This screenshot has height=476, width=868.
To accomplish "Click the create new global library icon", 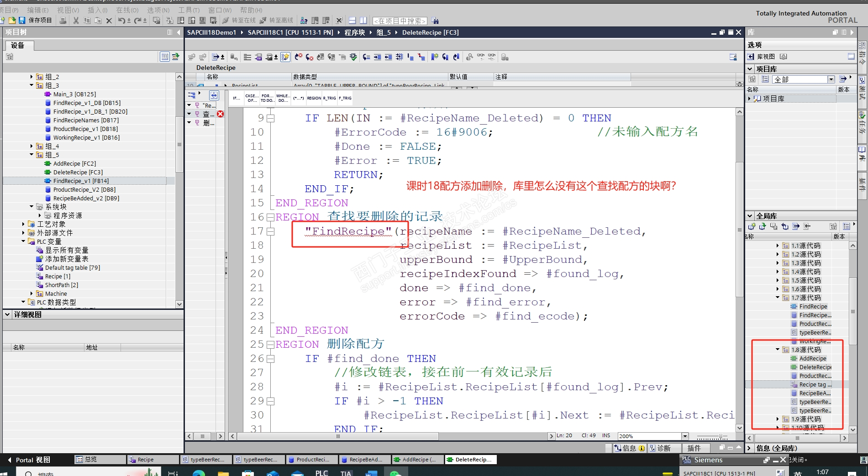I will click(752, 226).
